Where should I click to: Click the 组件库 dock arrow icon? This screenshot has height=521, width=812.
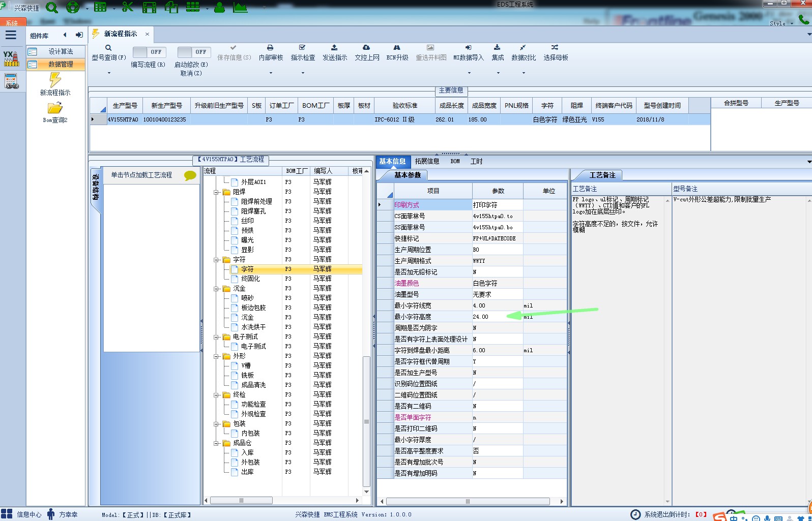pos(79,35)
